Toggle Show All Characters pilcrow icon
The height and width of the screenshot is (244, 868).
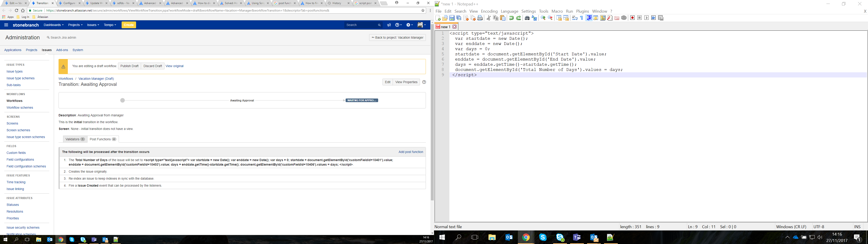pos(582,18)
